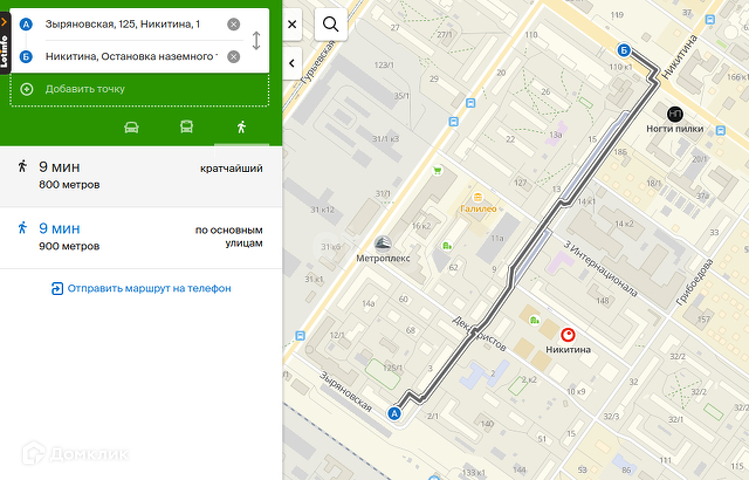Clear the point Б address field

(x=234, y=57)
